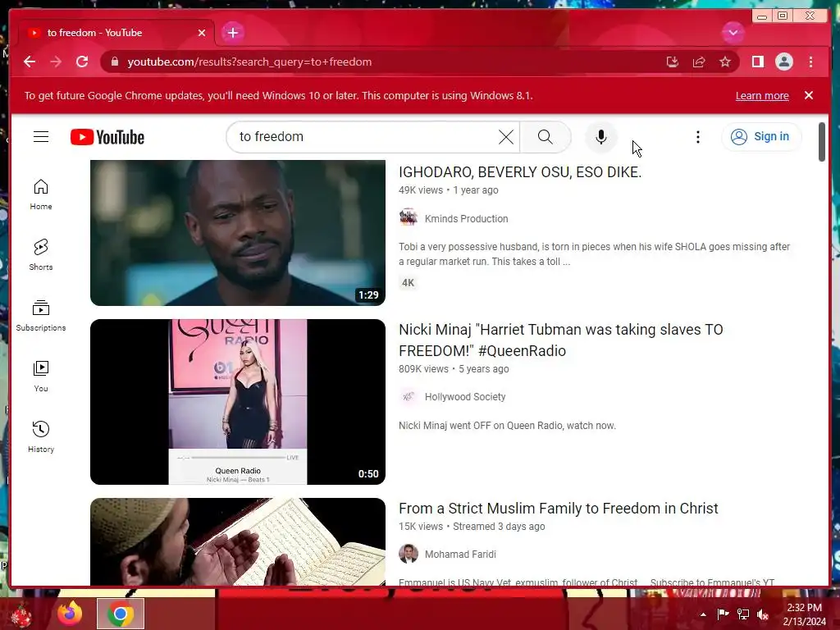Close the 'to freedom - YouTube' tab

202,33
